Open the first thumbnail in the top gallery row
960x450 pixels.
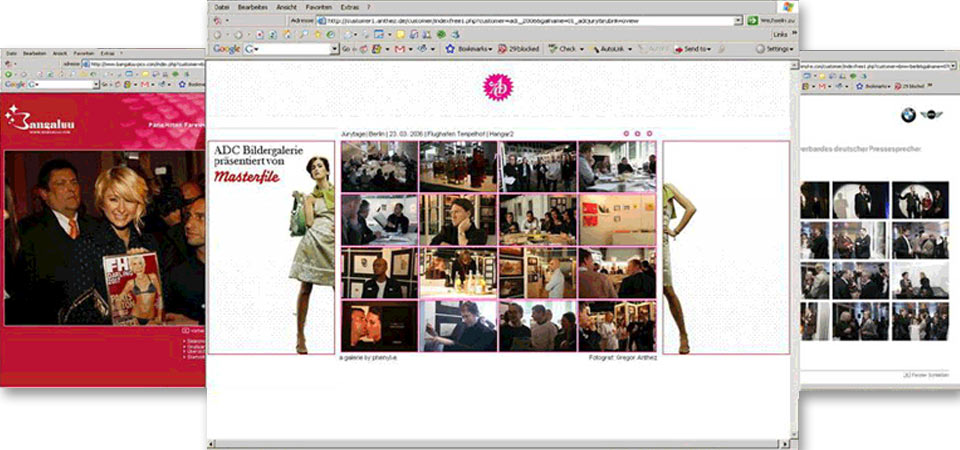pyautogui.click(x=380, y=167)
